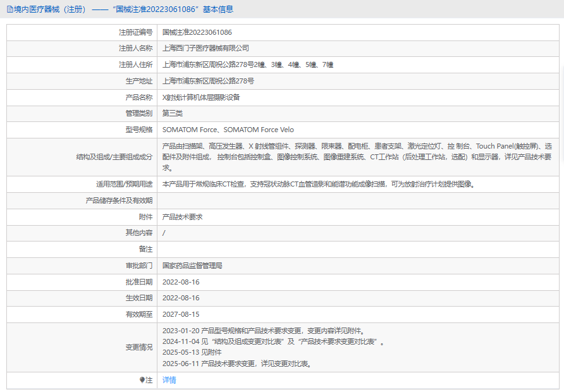Click the management category 第三类 value
This screenshot has height=392, width=564.
point(173,113)
